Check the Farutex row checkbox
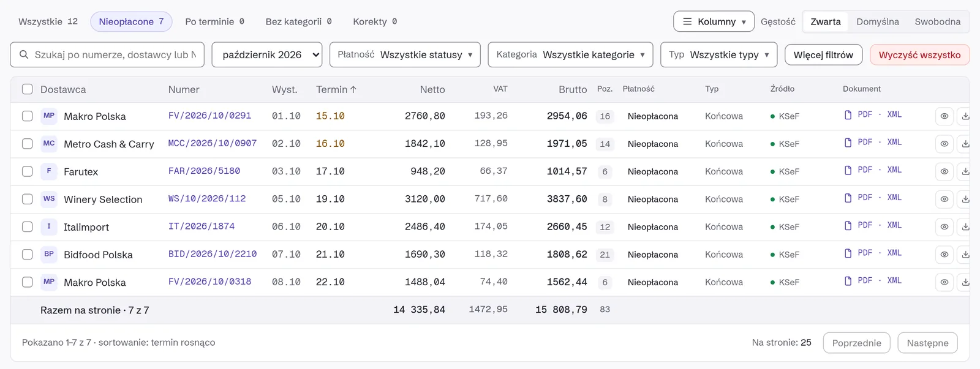 pyautogui.click(x=27, y=171)
